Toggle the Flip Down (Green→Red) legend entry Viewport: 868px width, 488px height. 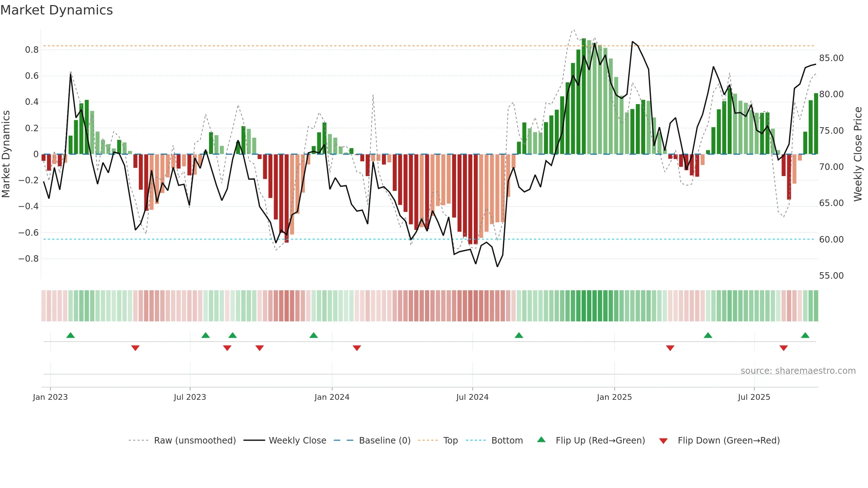pyautogui.click(x=719, y=440)
